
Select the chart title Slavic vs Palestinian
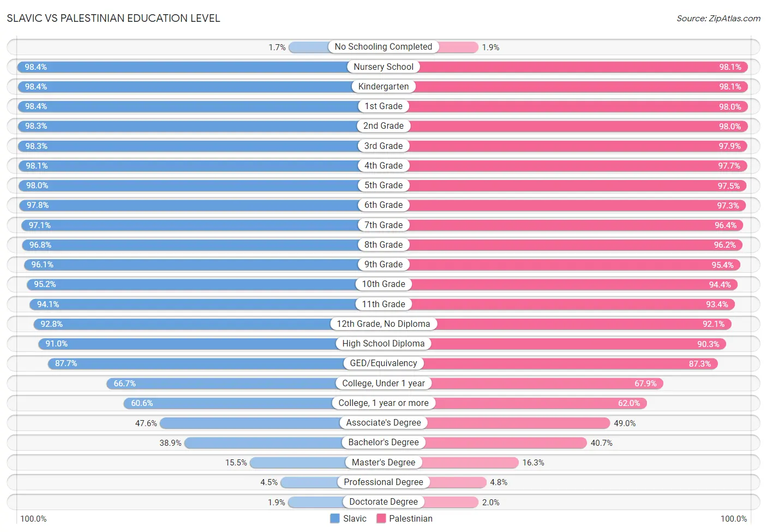tap(113, 18)
